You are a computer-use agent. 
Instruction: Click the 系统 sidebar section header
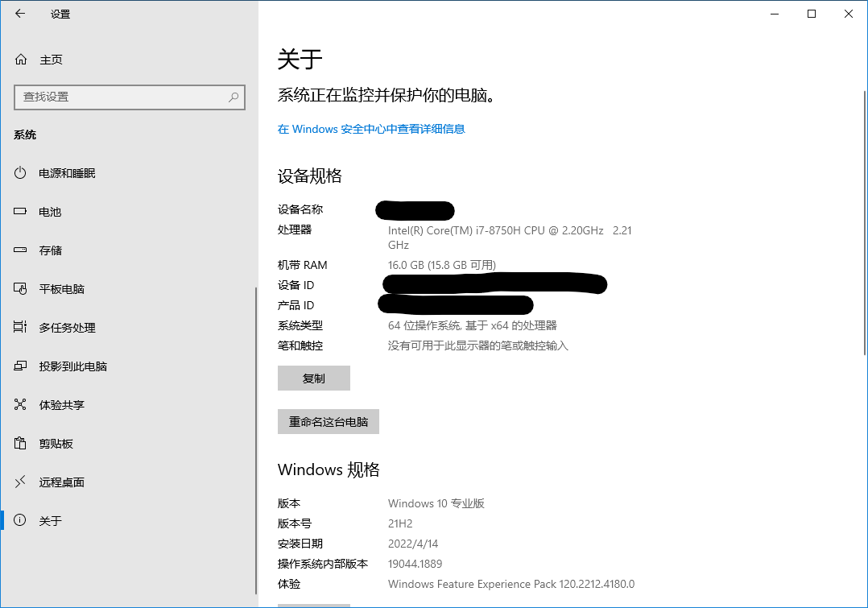(25, 134)
